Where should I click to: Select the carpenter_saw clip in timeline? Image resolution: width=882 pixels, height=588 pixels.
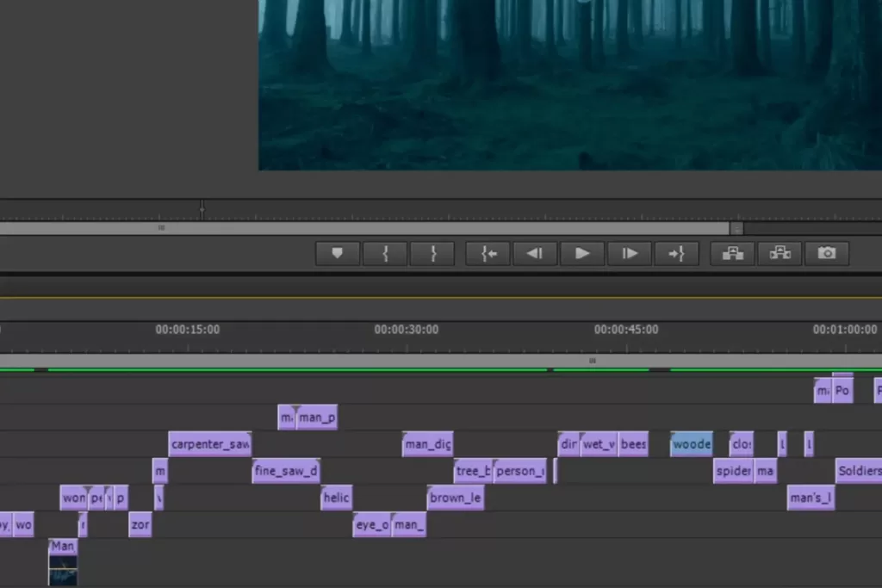click(209, 444)
